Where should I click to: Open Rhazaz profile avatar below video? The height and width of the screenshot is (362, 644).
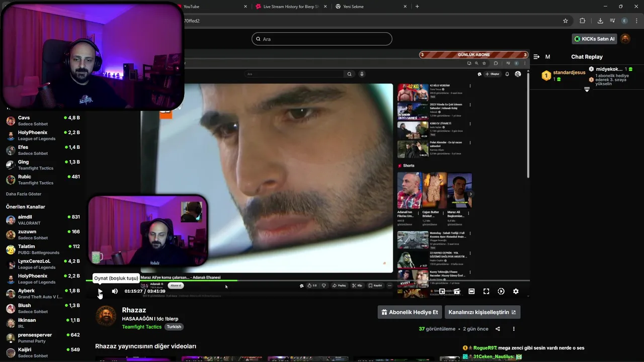click(106, 316)
